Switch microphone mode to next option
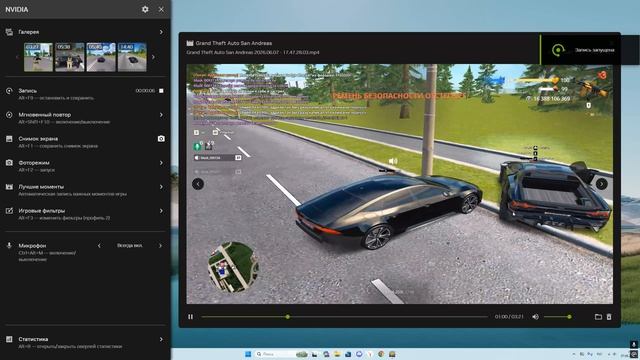 pos(160,246)
